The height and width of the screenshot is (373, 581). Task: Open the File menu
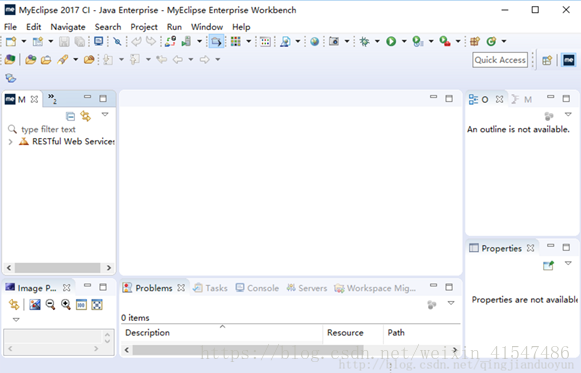click(x=10, y=27)
